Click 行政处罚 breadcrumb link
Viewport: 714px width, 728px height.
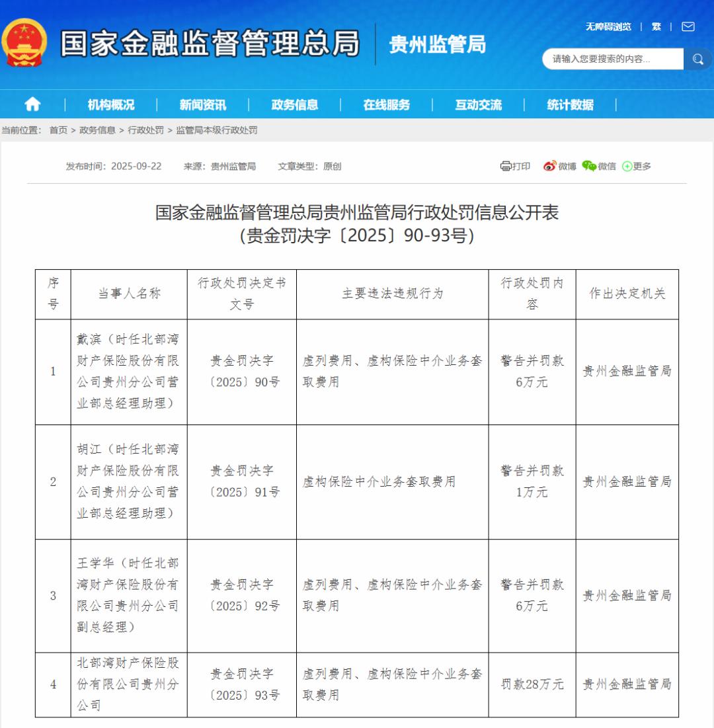click(145, 130)
